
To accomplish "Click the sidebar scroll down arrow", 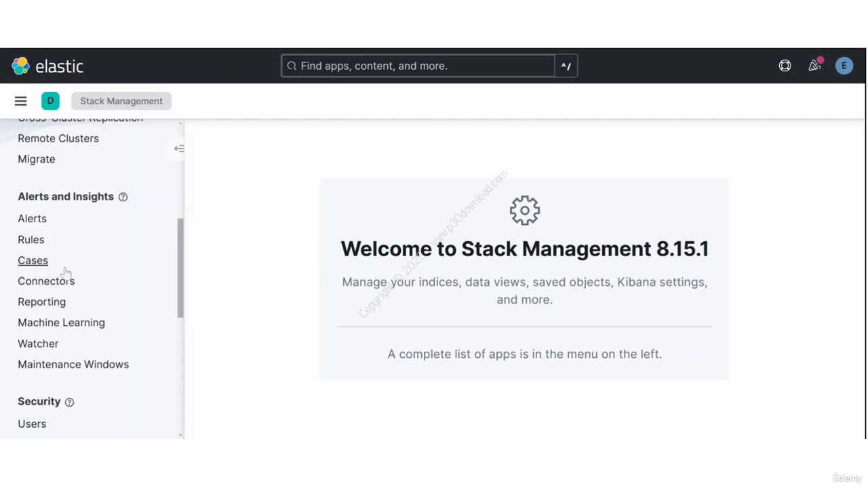I will tap(180, 435).
